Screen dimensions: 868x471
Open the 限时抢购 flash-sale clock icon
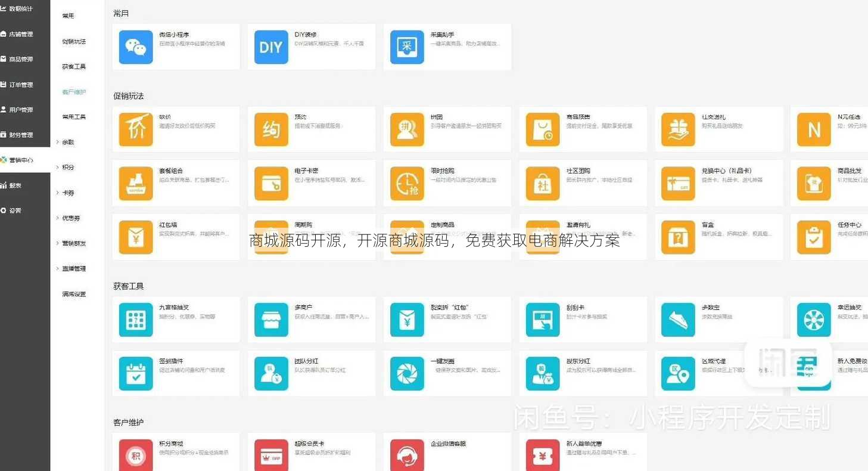coord(407,183)
